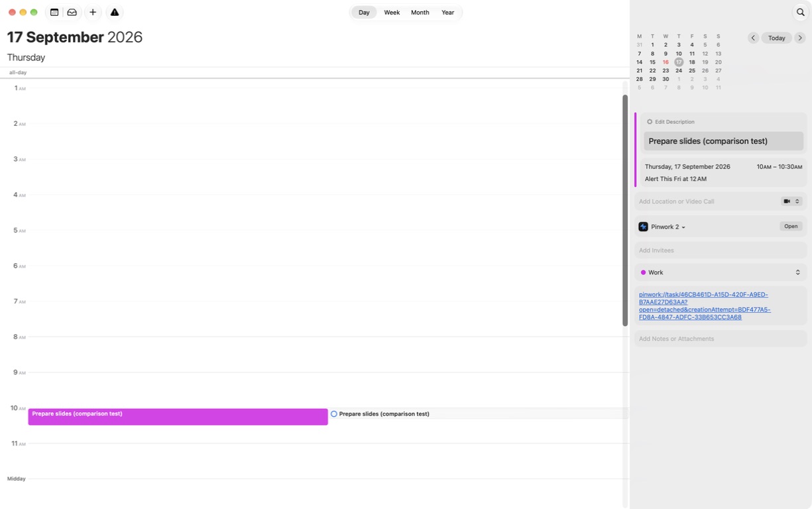Switch to Month view
The height and width of the screenshot is (509, 812).
(x=420, y=13)
